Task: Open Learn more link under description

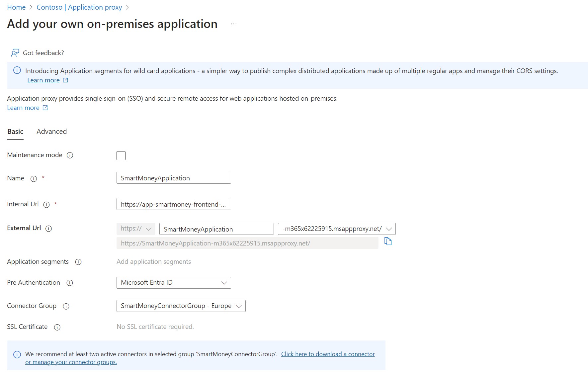Action: pyautogui.click(x=23, y=108)
